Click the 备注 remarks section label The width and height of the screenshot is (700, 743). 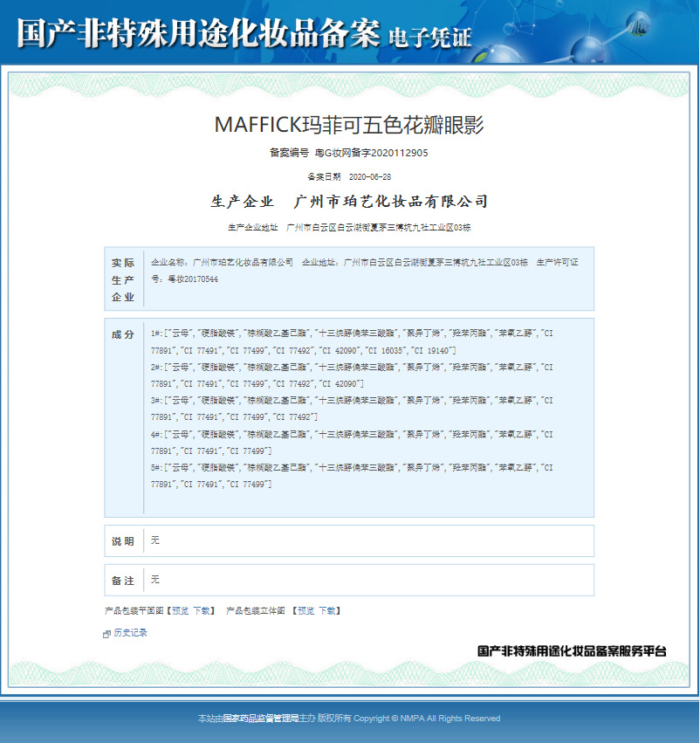point(123,581)
